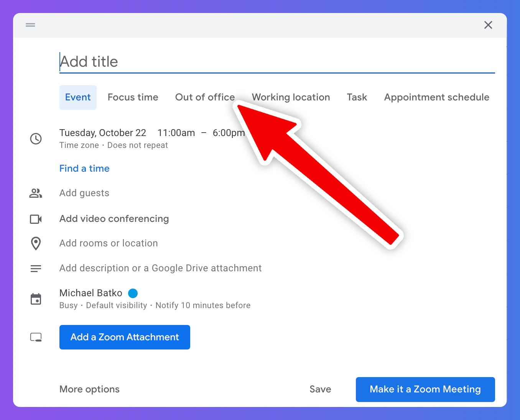Click Add rooms or location field

(x=109, y=243)
